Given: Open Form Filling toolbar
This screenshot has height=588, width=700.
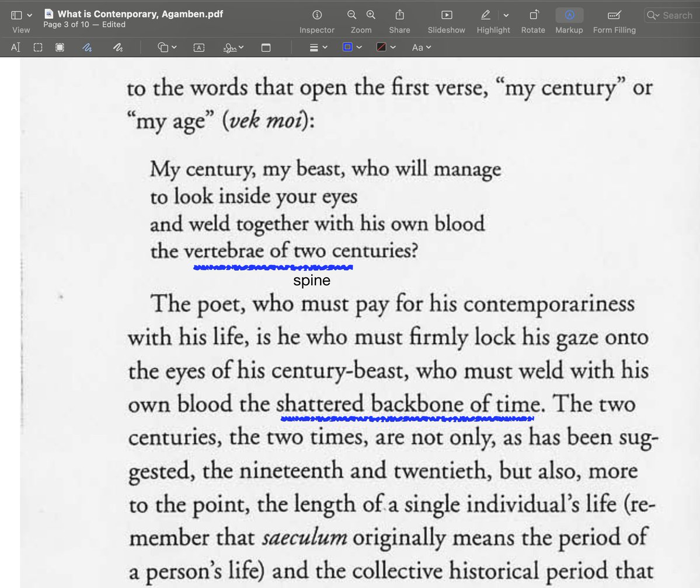Looking at the screenshot, I should (614, 15).
